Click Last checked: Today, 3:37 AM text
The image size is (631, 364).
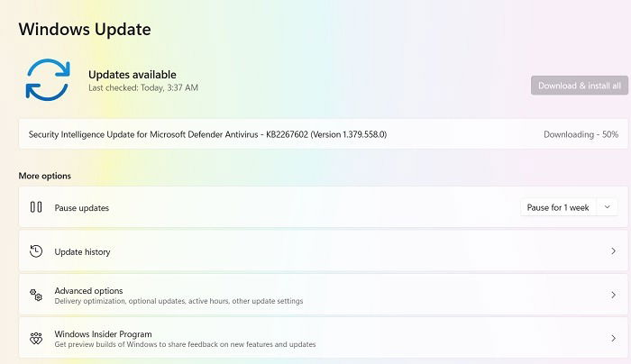coord(143,87)
